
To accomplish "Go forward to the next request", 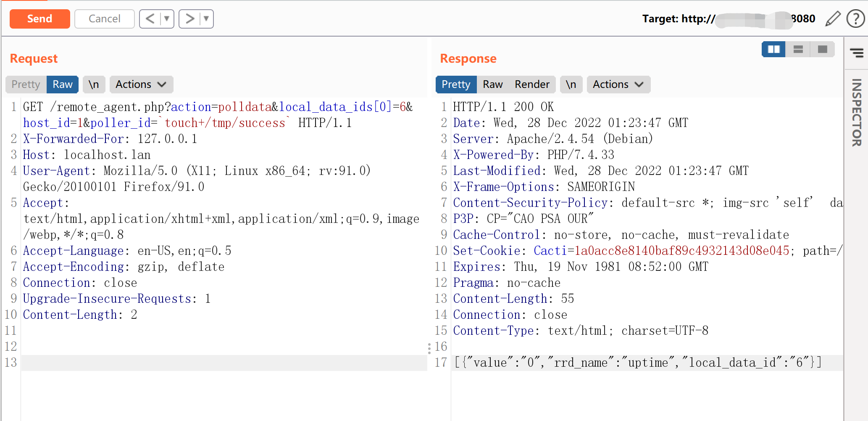I will [x=190, y=19].
